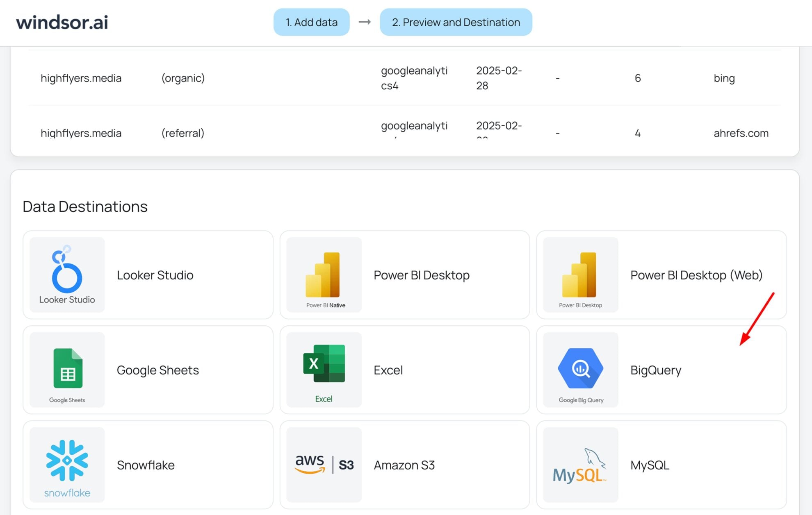Click the Amazon S3 icon
Screen dimensions: 812x515
323,465
